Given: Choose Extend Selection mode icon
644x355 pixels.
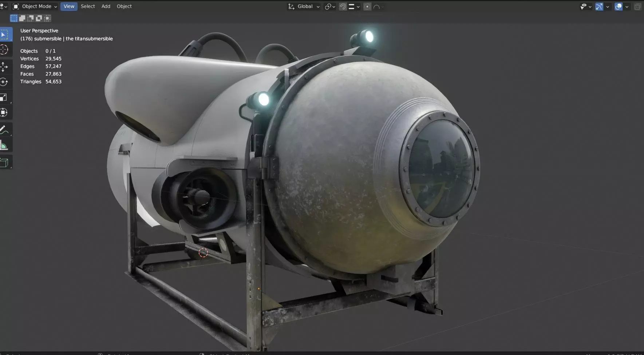Looking at the screenshot, I should click(x=22, y=18).
